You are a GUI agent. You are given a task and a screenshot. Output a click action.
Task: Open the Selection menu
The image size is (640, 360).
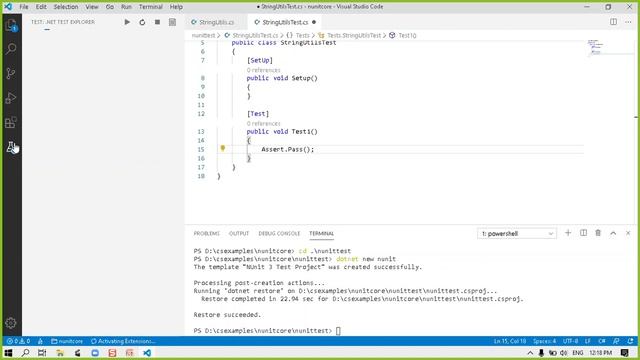(x=66, y=7)
